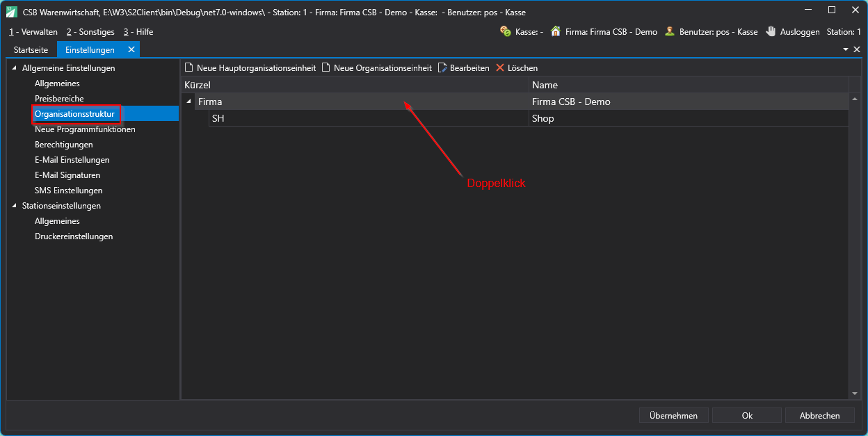Image resolution: width=868 pixels, height=436 pixels.
Task: Click the Bearbeiten pencil icon
Action: tap(442, 67)
